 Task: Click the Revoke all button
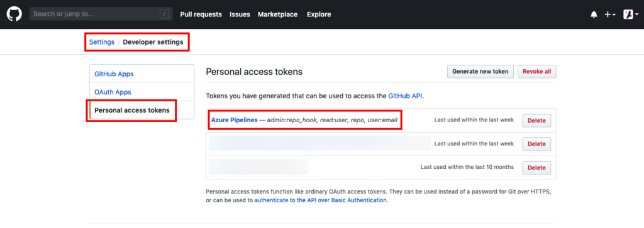click(x=537, y=71)
